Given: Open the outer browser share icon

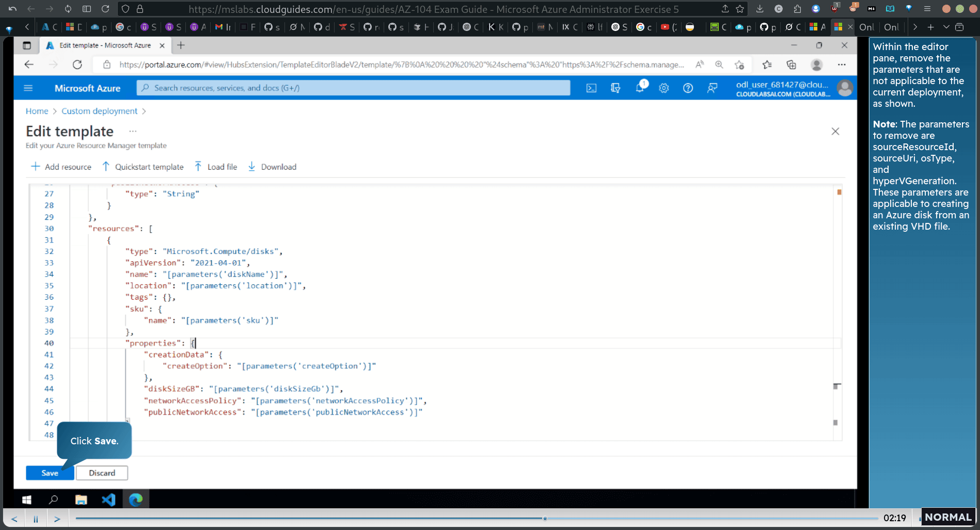Looking at the screenshot, I should [x=725, y=9].
